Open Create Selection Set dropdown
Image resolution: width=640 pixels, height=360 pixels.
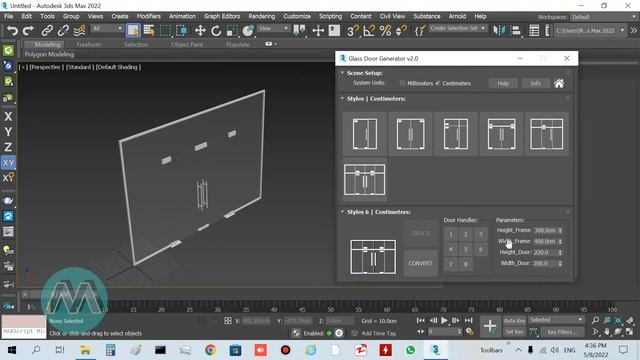coord(458,29)
